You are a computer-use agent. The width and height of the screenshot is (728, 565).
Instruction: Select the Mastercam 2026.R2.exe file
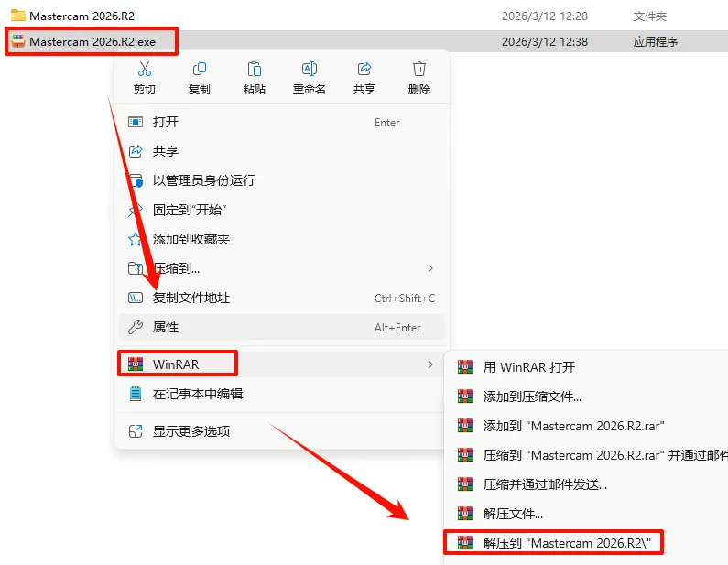click(x=92, y=42)
